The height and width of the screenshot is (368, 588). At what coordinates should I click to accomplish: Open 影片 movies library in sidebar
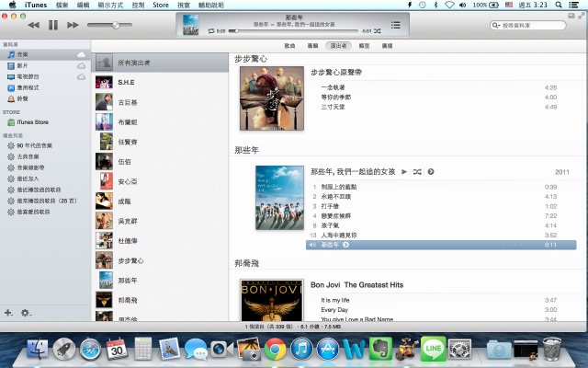[45, 65]
